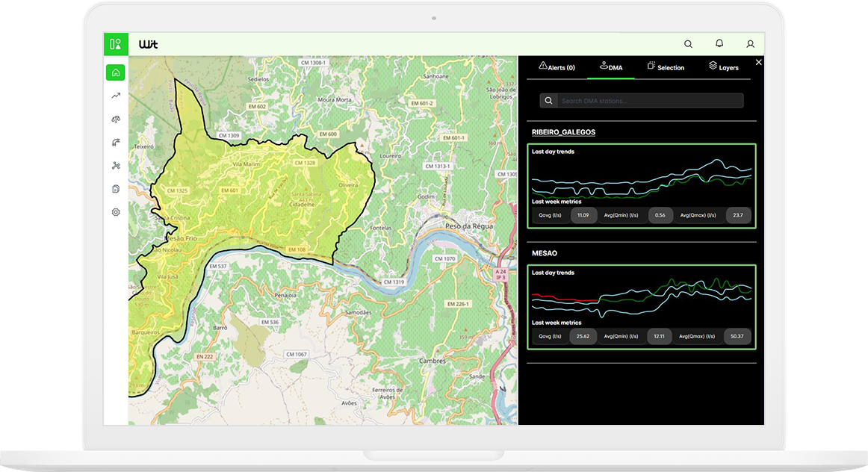868x472 pixels.
Task: Close the side panel with X
Action: tap(758, 63)
